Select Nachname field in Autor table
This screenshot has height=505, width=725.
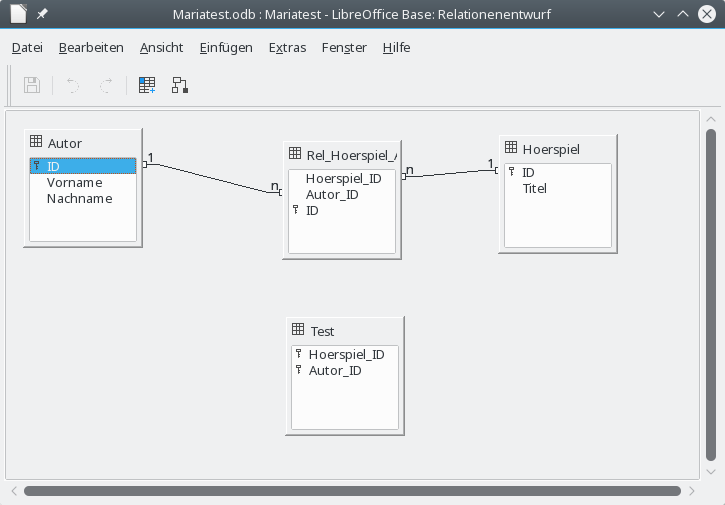pyautogui.click(x=83, y=198)
